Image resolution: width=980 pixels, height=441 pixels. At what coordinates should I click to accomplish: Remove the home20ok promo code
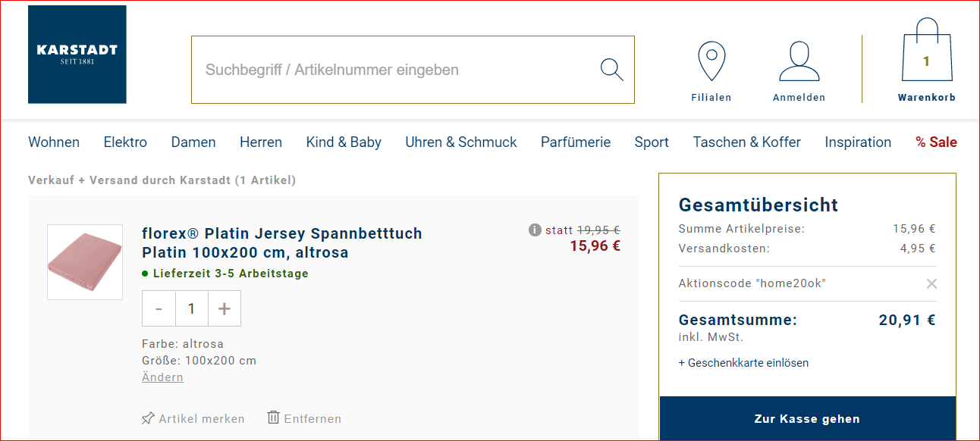[x=931, y=283]
